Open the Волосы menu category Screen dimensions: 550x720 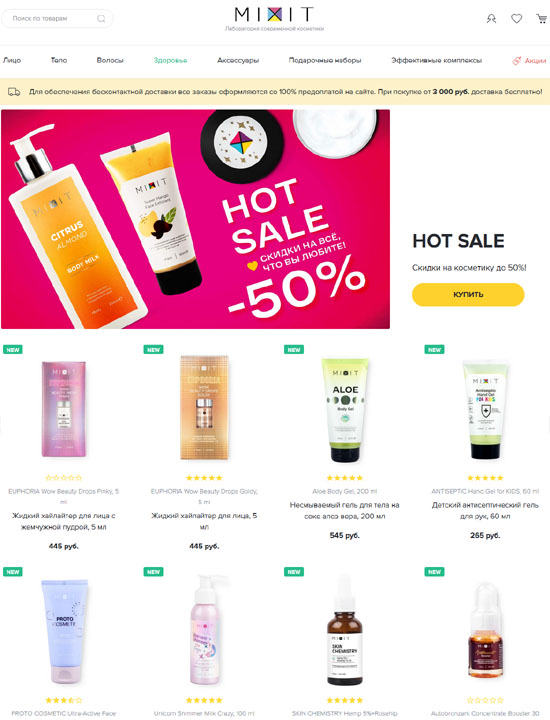pyautogui.click(x=110, y=60)
